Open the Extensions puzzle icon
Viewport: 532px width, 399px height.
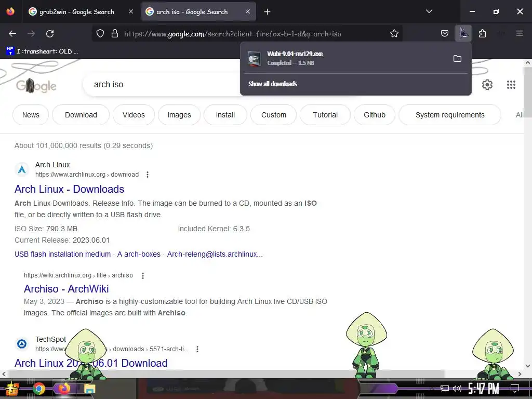point(482,34)
